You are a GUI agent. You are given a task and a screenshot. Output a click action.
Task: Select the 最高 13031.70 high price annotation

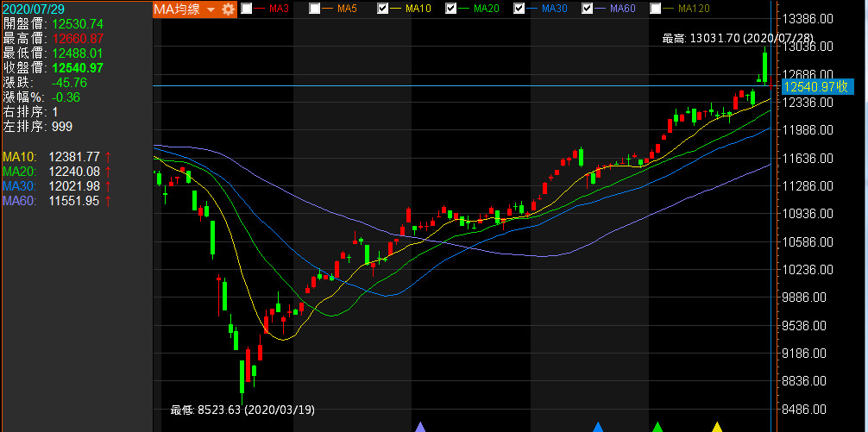(x=738, y=39)
